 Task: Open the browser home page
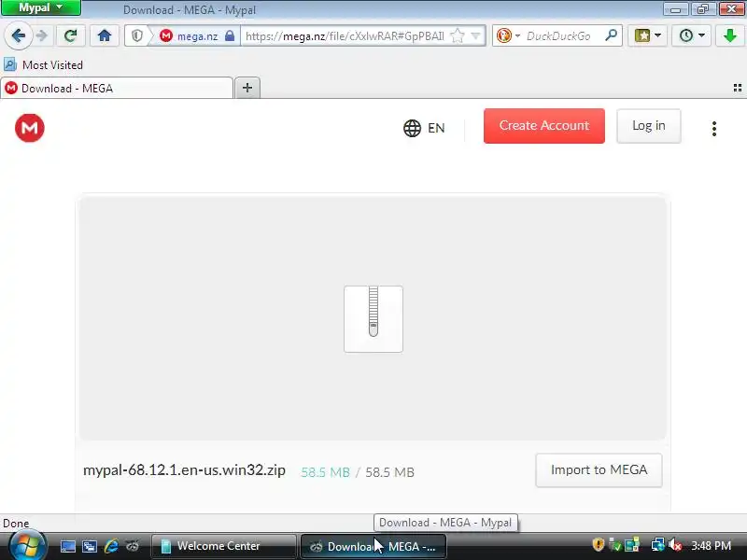pos(105,35)
